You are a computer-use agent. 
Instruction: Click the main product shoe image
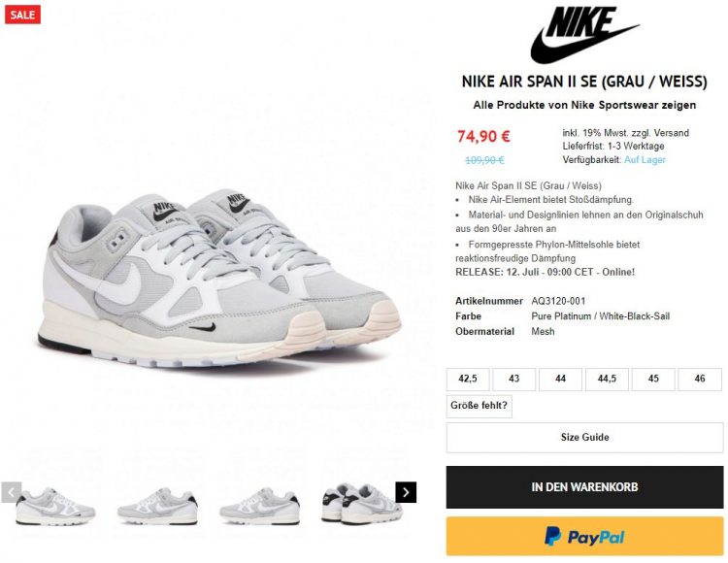point(219,278)
